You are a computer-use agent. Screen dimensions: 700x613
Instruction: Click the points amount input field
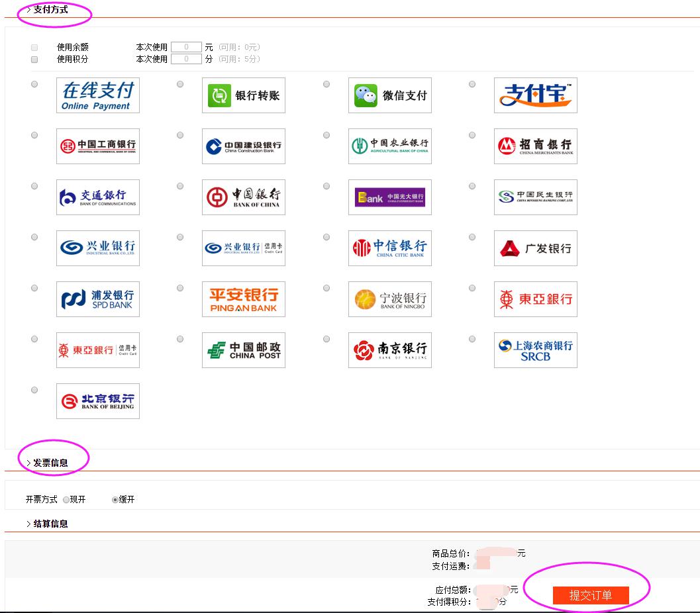point(186,59)
